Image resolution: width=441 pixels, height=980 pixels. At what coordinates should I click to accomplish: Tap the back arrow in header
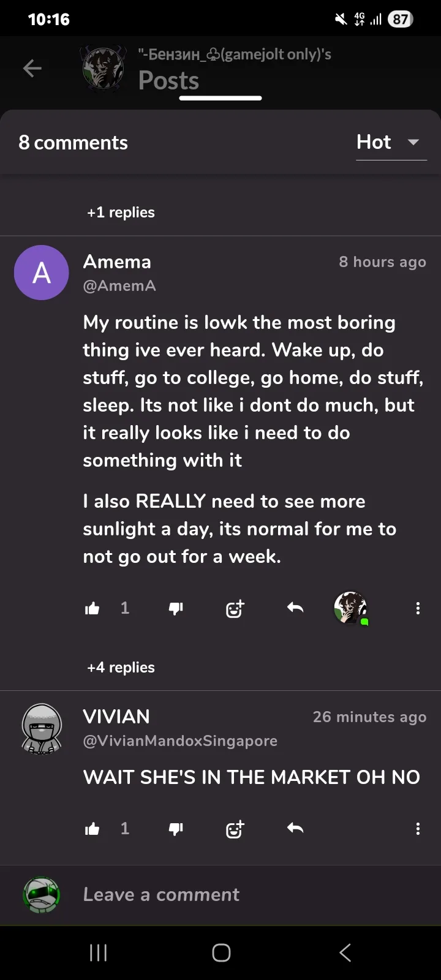coord(32,69)
